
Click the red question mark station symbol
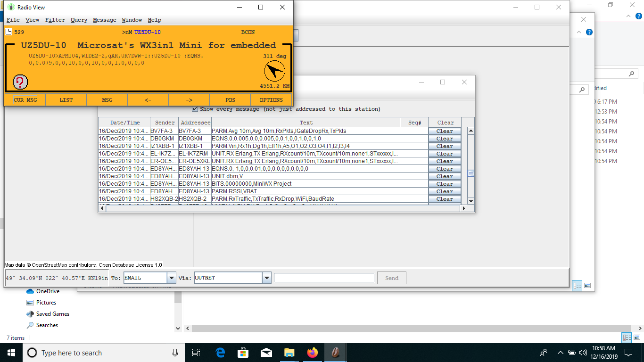pyautogui.click(x=20, y=82)
